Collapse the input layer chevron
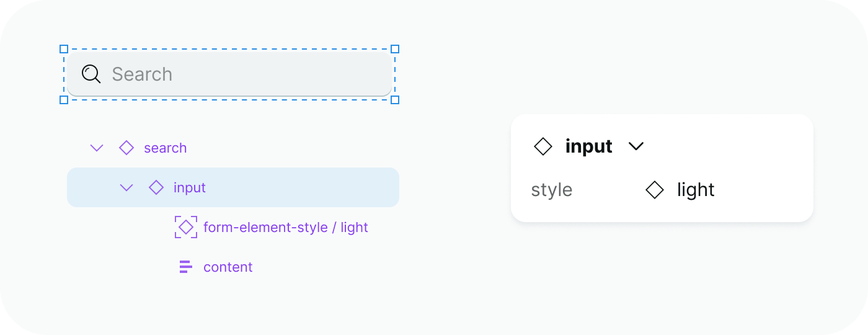This screenshot has width=868, height=335. coord(126,187)
